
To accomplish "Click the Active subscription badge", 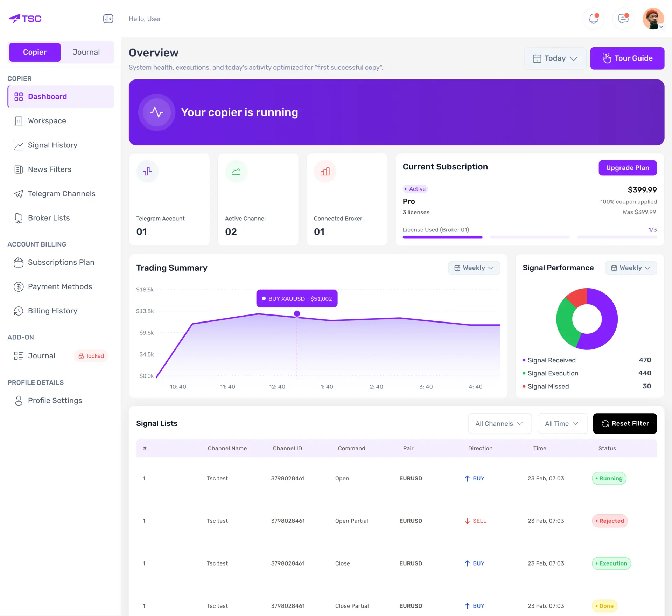I will (x=415, y=189).
